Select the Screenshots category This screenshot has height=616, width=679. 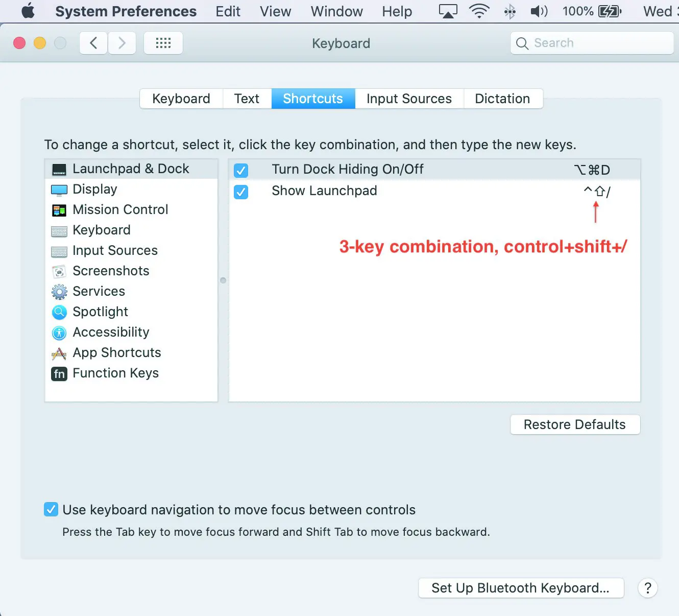point(132,271)
